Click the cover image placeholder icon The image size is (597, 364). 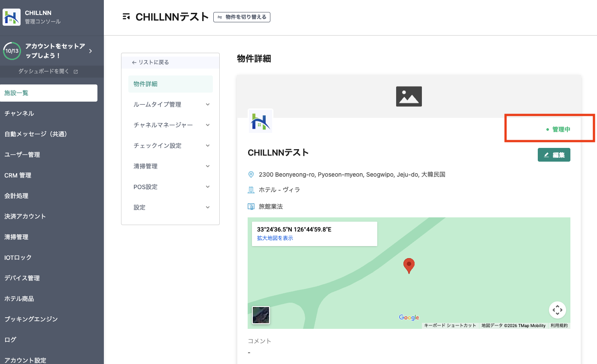(409, 96)
